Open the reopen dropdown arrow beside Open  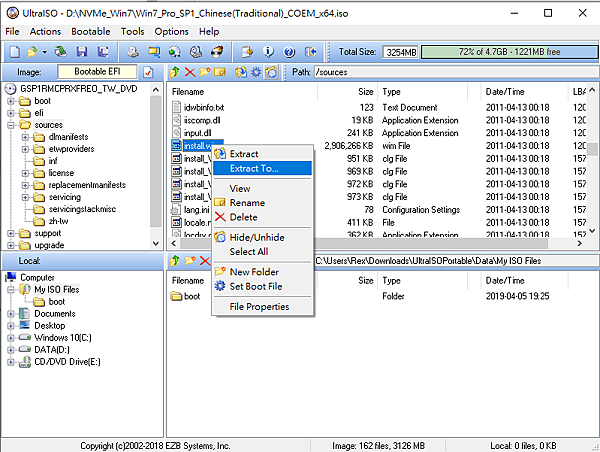point(45,52)
